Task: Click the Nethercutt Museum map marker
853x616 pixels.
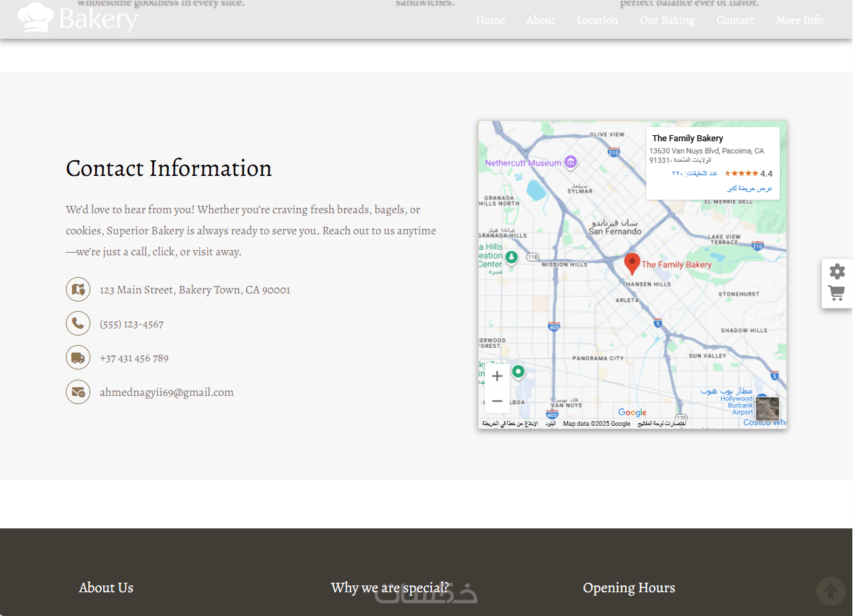Action: point(571,162)
